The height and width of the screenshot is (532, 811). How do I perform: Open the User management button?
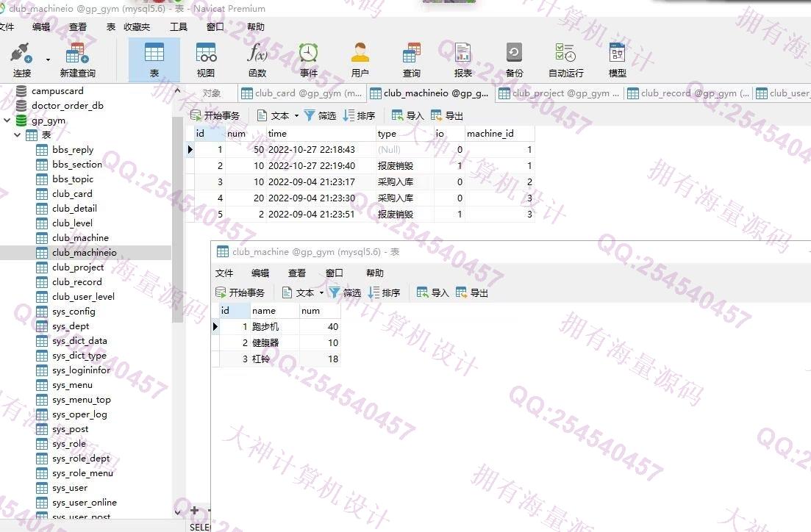click(x=360, y=60)
